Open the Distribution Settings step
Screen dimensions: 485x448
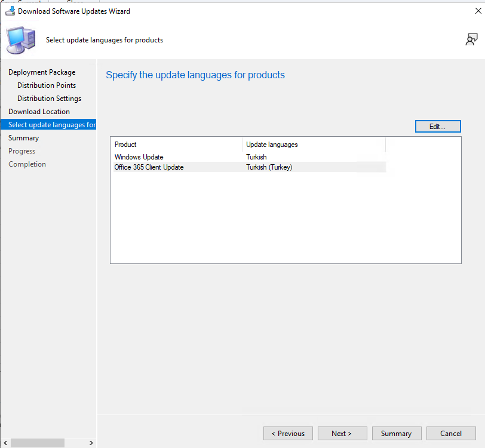coord(49,99)
